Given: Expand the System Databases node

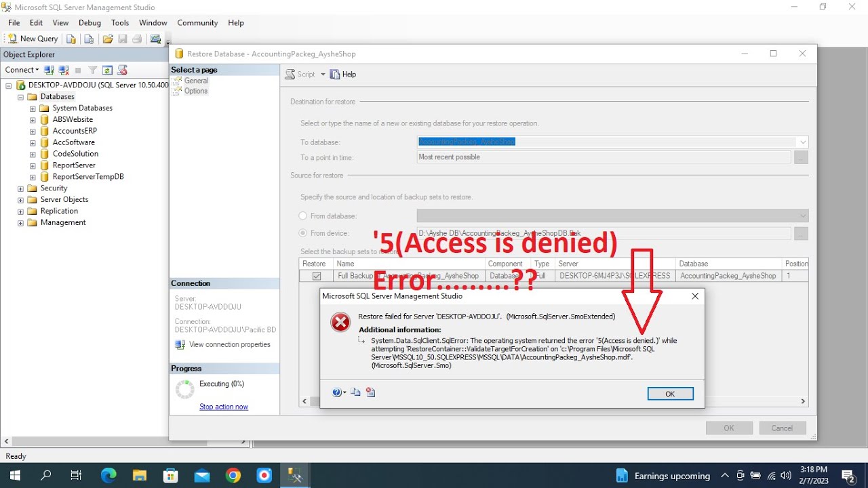Looking at the screenshot, I should click(33, 108).
